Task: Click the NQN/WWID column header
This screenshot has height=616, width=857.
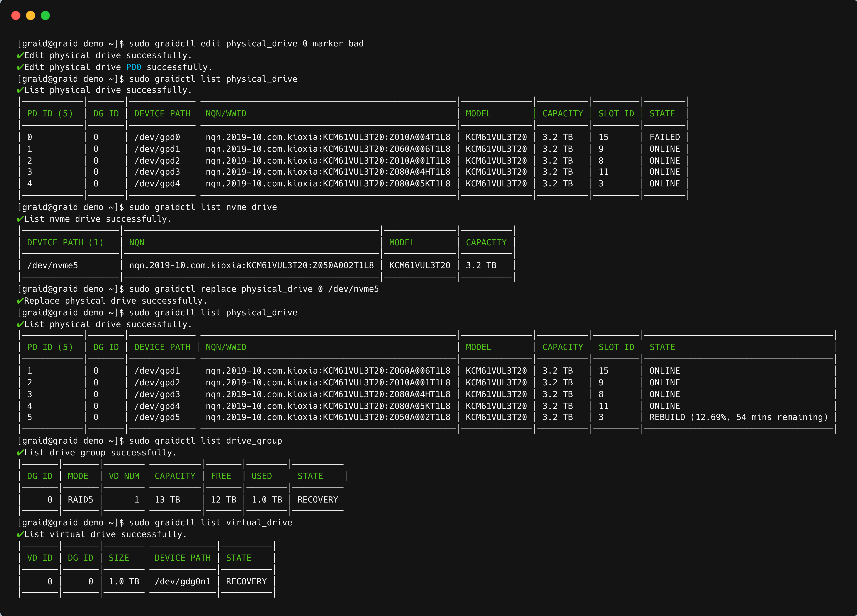Action: 226,113
